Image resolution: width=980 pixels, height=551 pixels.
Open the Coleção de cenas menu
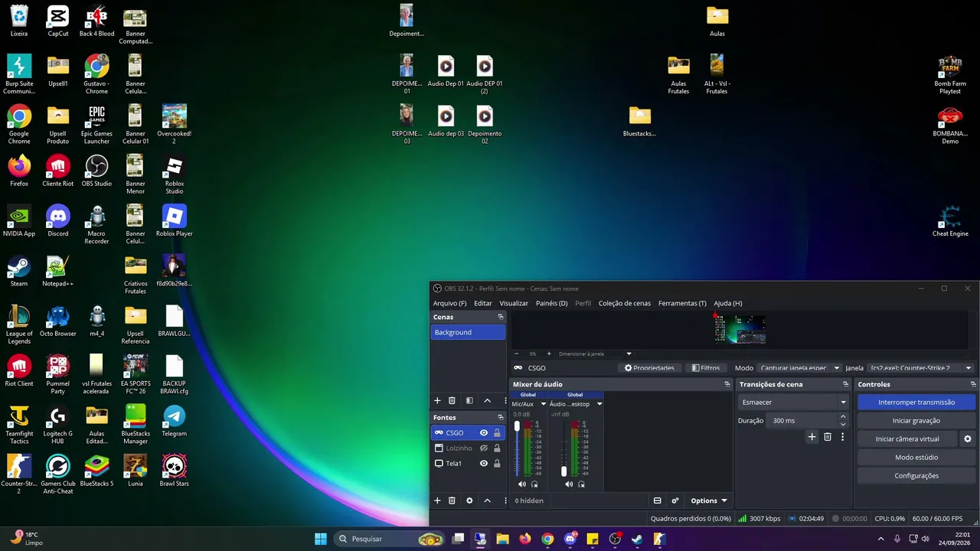point(624,303)
